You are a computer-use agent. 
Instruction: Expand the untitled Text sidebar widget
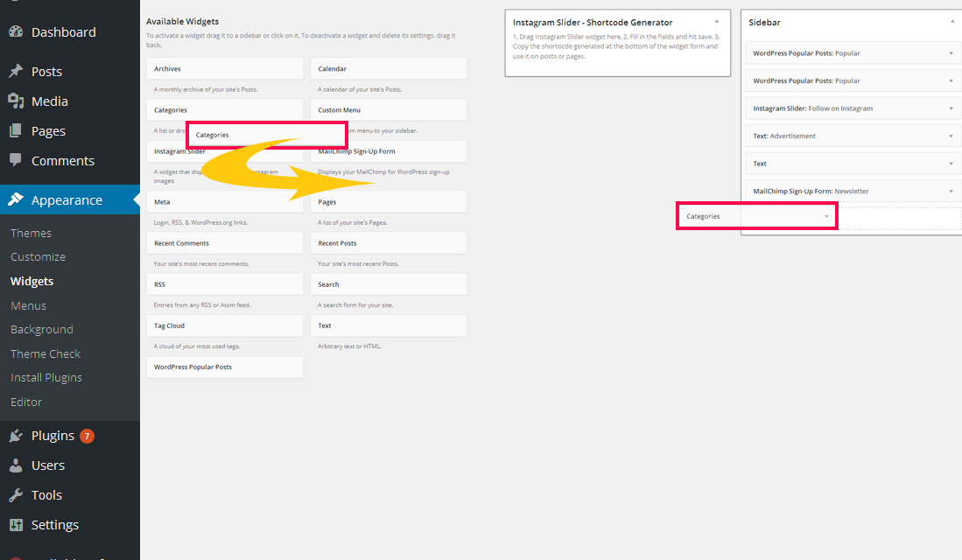[x=951, y=164]
